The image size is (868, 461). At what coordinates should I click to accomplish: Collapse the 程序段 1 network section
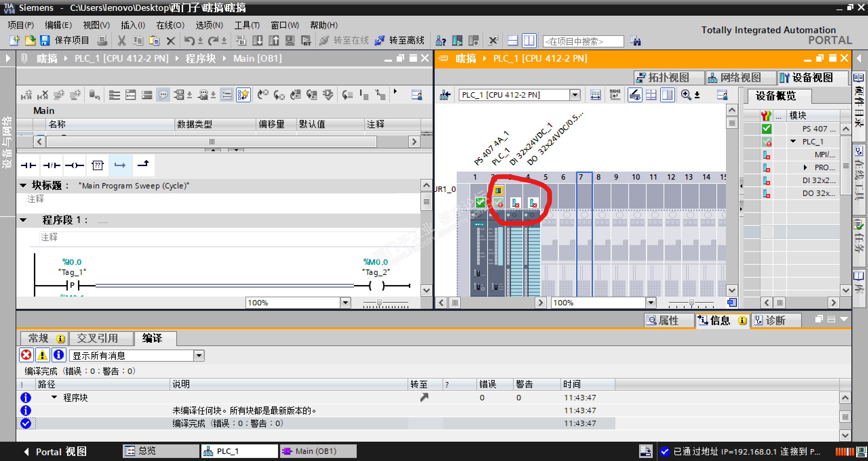click(x=23, y=220)
